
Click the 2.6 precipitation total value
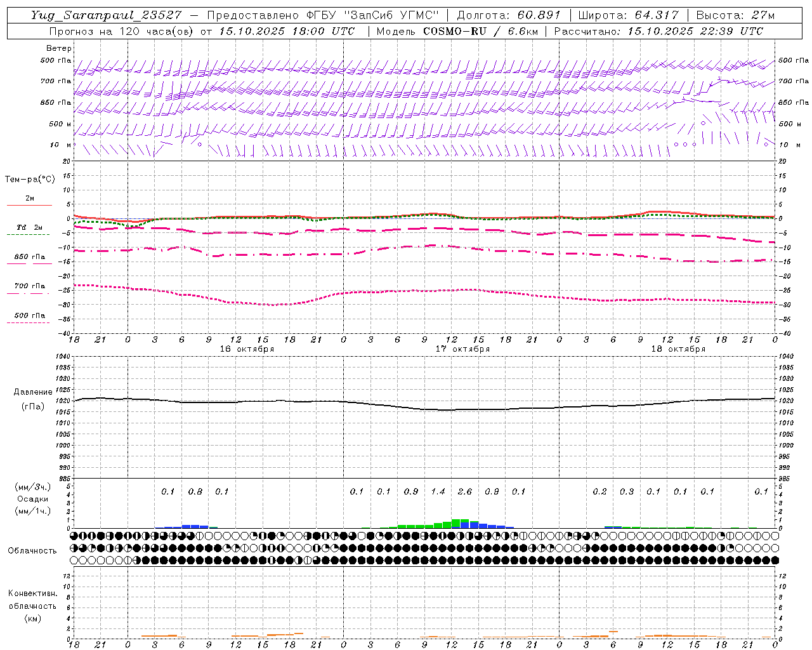pos(465,491)
